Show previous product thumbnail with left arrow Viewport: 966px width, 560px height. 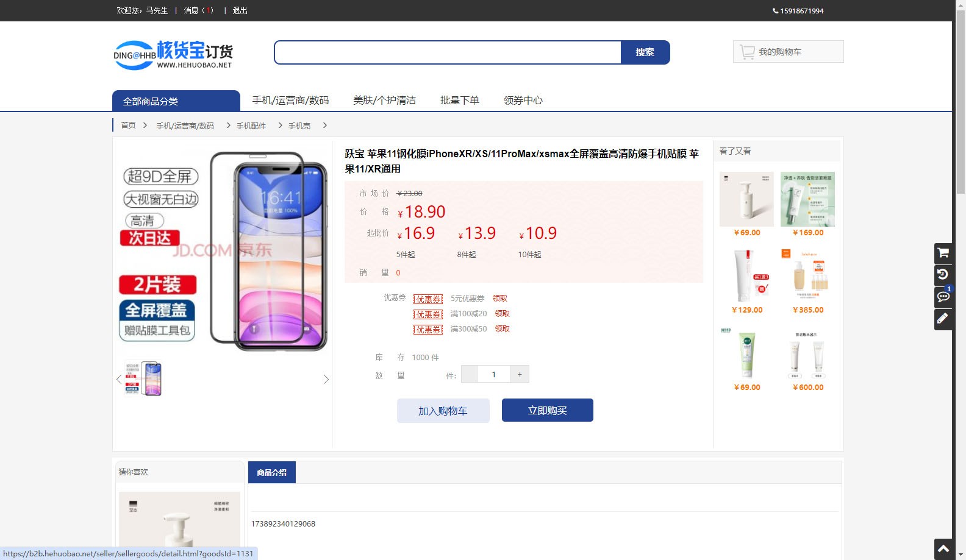pos(119,380)
